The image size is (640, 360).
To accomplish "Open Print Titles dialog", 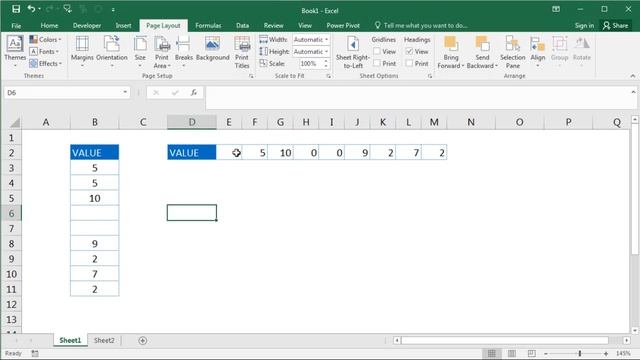I will tap(242, 52).
